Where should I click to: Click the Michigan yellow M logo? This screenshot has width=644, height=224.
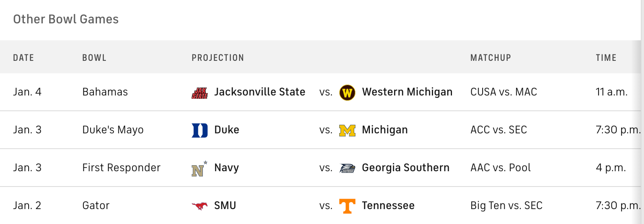347,131
